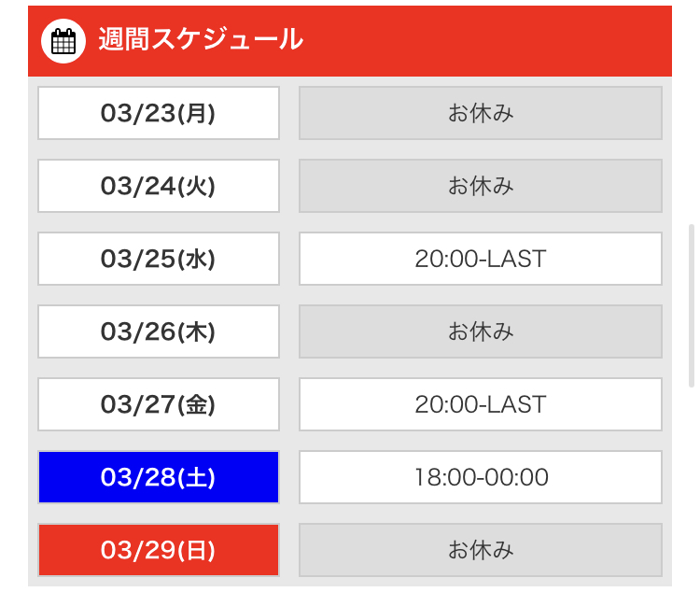Click the red schedule header bar
The image size is (700, 592).
click(350, 41)
